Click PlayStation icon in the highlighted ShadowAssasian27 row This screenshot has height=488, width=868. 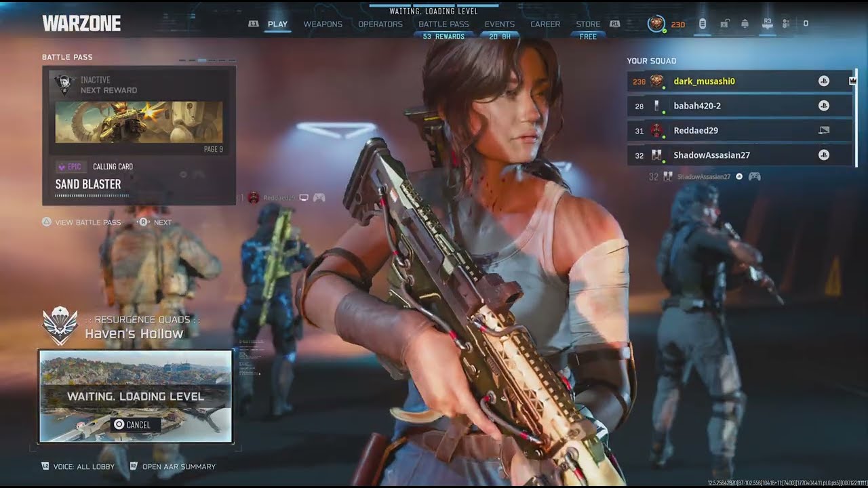pos(824,155)
